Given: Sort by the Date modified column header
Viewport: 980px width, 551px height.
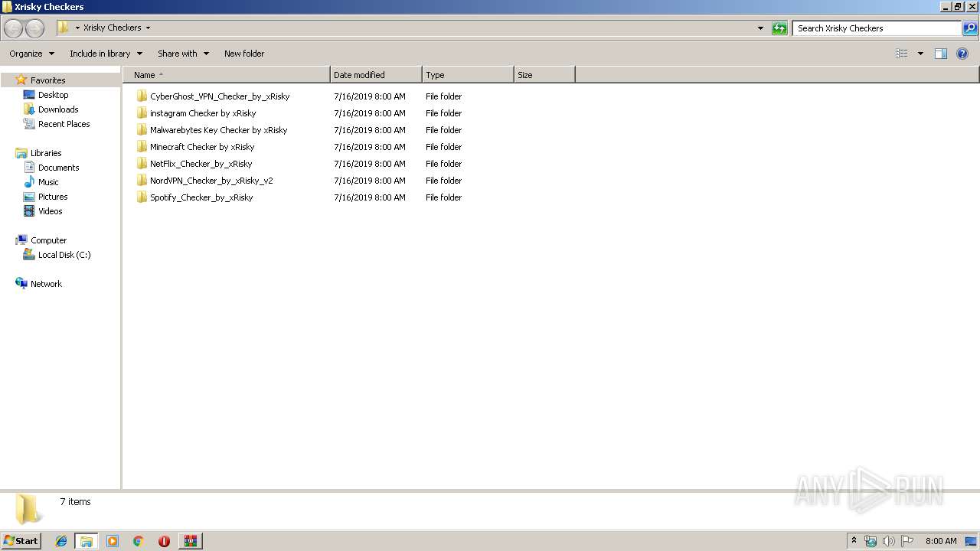Looking at the screenshot, I should pyautogui.click(x=376, y=75).
